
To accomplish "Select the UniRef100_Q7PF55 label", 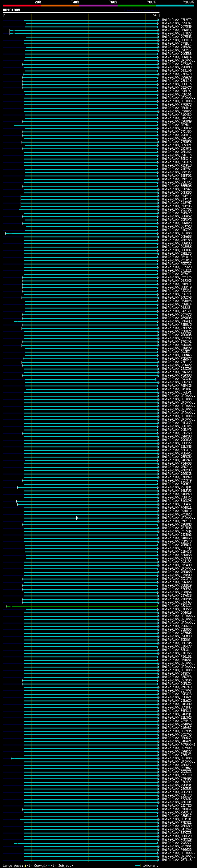I will point(177,328).
